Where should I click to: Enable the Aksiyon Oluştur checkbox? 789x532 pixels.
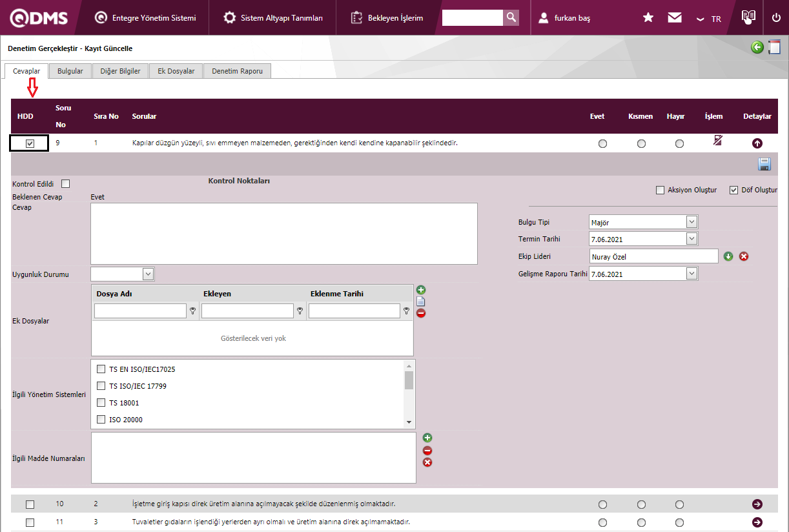[x=660, y=190]
